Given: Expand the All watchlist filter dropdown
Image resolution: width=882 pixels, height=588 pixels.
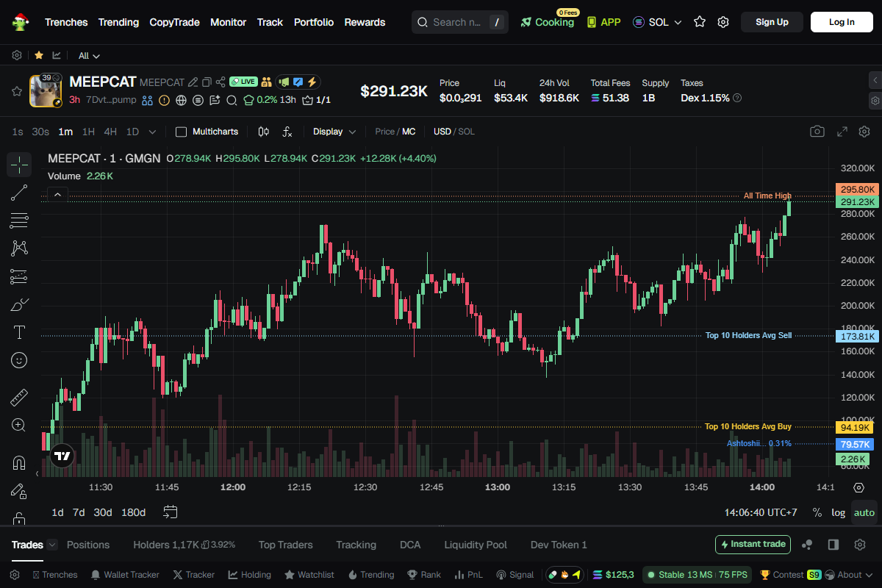Looking at the screenshot, I should 89,56.
